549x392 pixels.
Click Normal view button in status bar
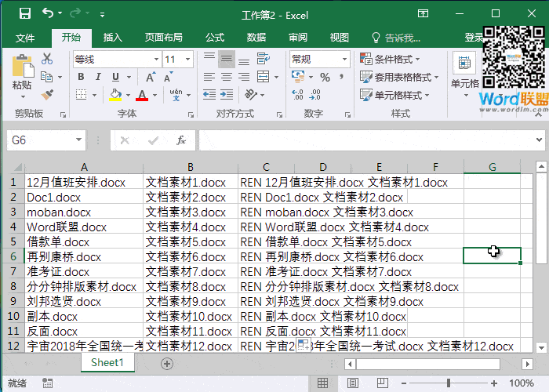pyautogui.click(x=322, y=383)
